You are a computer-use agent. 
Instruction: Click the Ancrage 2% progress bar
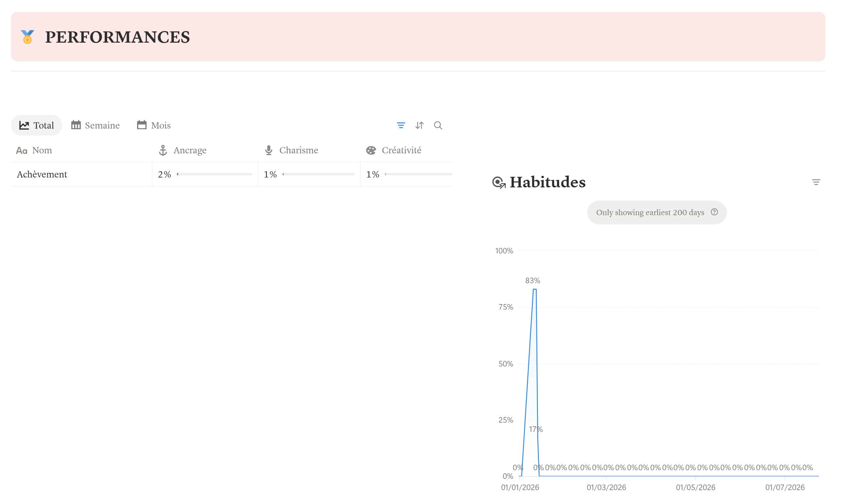(214, 174)
